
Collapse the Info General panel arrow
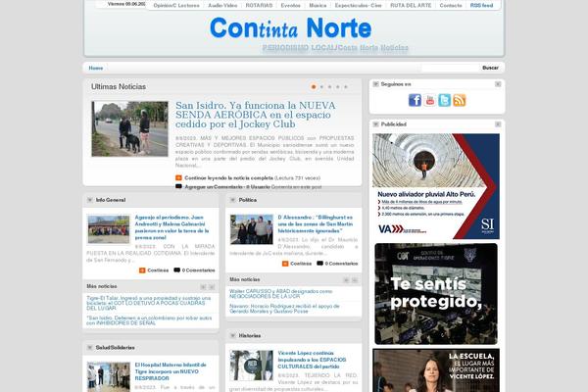point(89,200)
